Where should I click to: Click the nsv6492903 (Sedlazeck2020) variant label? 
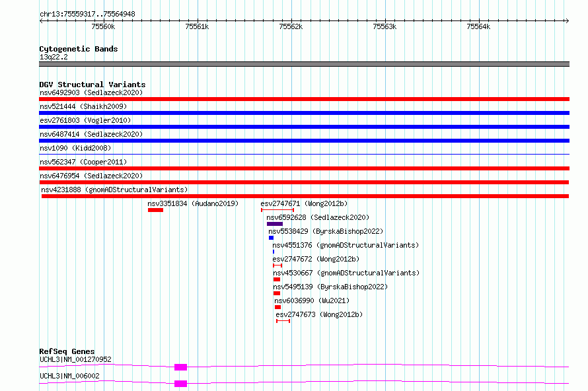coord(91,92)
